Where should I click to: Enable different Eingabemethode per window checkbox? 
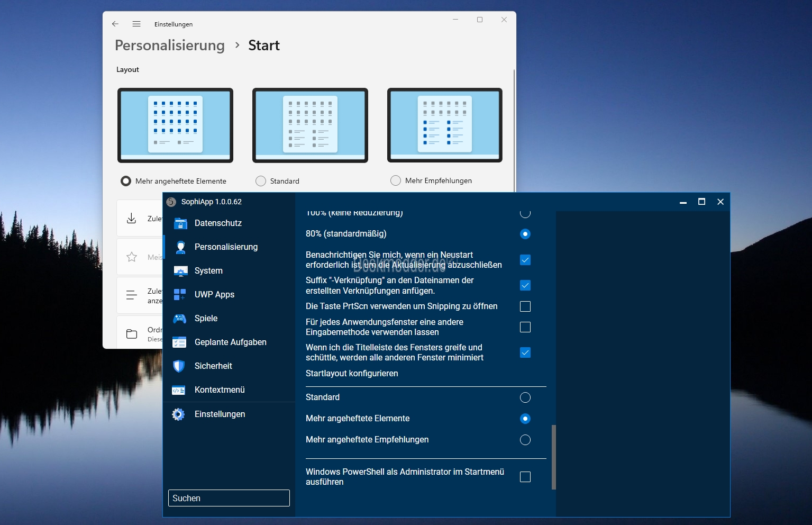click(525, 327)
